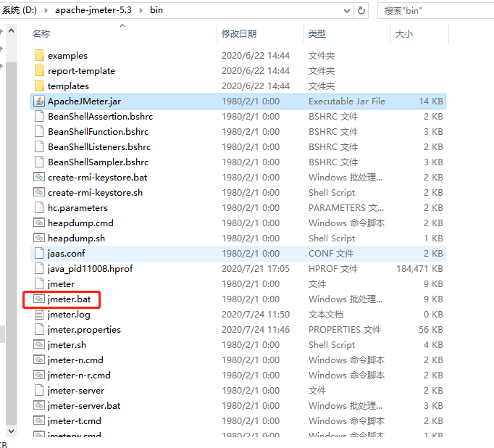Expand the chevron after apache-jmeter-5.3 breadcrumb
Image resolution: width=494 pixels, height=448 pixels.
pyautogui.click(x=141, y=10)
